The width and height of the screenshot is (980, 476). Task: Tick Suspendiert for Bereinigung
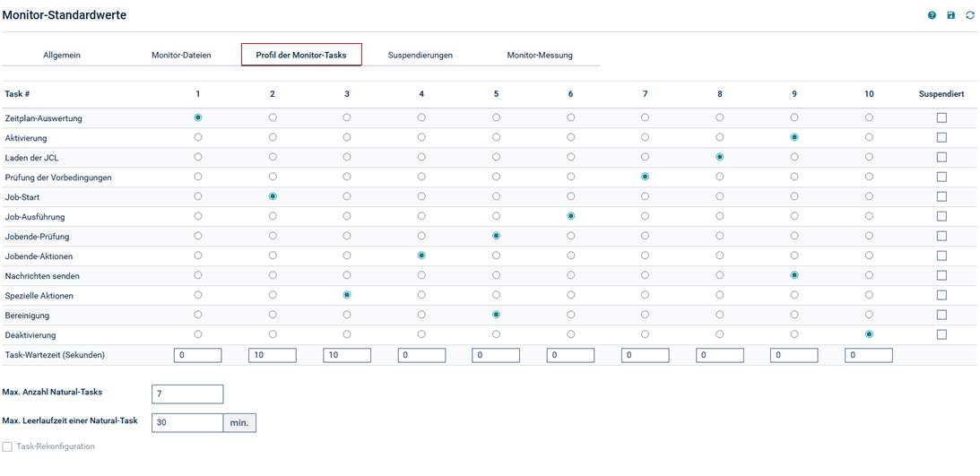[x=941, y=315]
